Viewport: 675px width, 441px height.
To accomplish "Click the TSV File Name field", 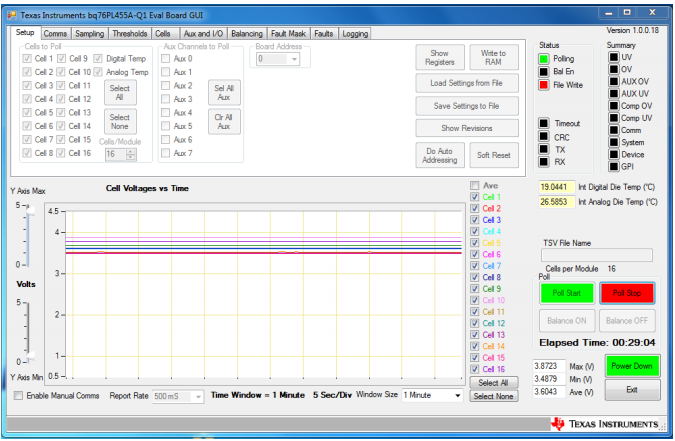I will click(597, 255).
